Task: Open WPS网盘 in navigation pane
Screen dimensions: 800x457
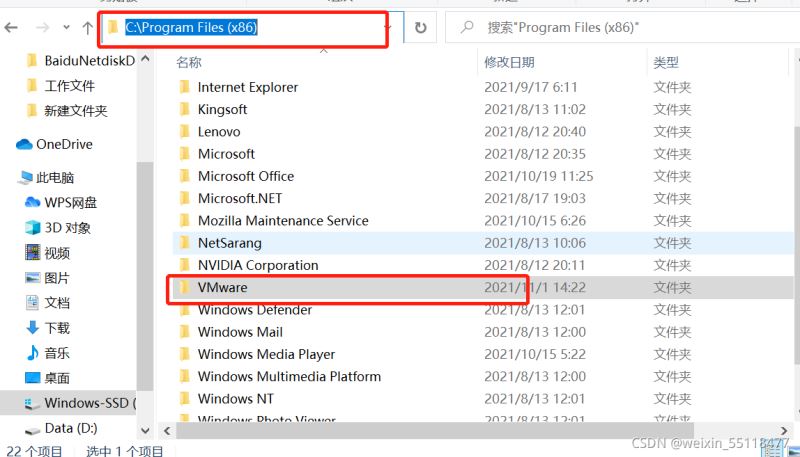Action: click(x=71, y=202)
